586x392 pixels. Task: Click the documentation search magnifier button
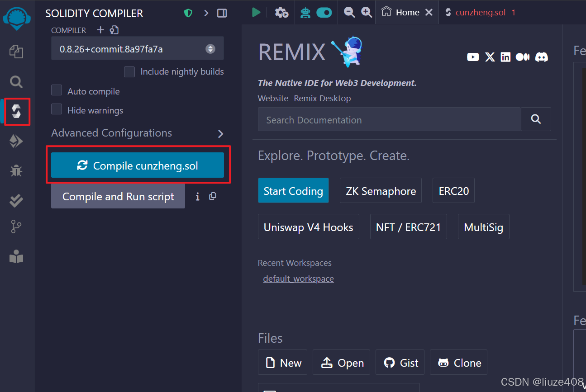pyautogui.click(x=536, y=119)
